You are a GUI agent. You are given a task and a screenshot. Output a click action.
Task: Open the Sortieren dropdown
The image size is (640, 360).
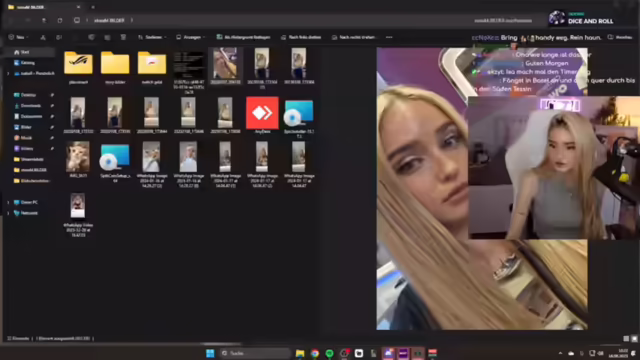[152, 37]
